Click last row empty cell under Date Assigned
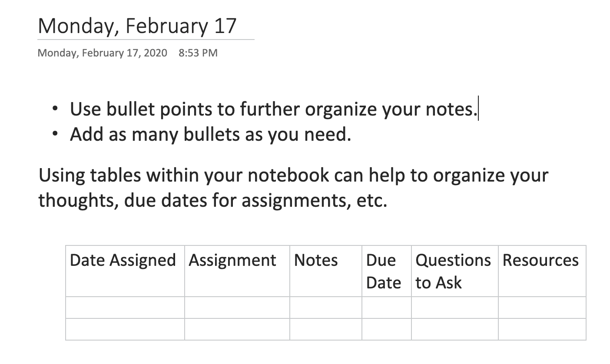This screenshot has height=364, width=610. pos(125,329)
